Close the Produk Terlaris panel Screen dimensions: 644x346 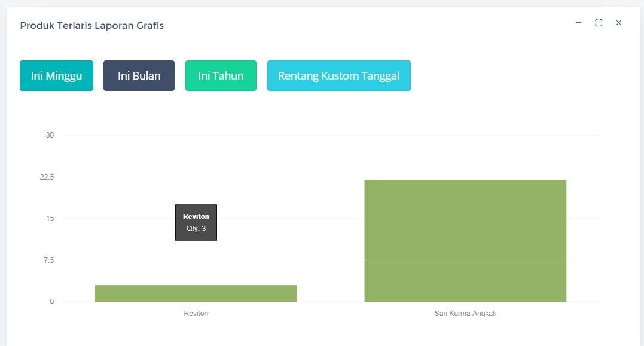tap(618, 23)
